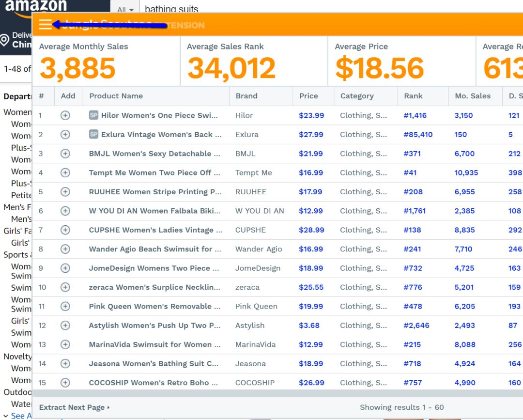Click monthly sales 6,955 for RUUHEE
This screenshot has height=420, width=523.
click(x=464, y=192)
